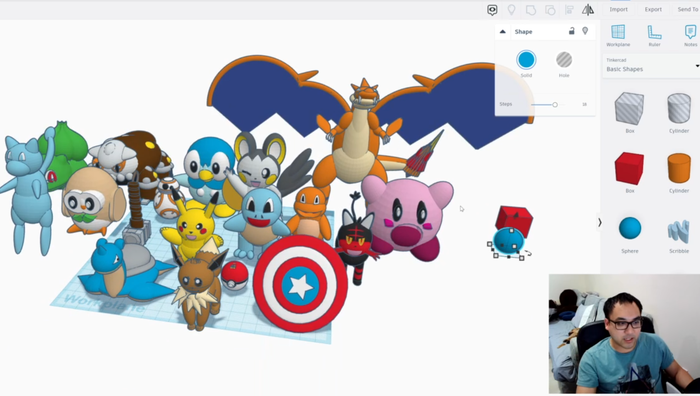Collapse the shapes side panel with the arrow
Image resolution: width=700 pixels, height=396 pixels.
pos(600,222)
